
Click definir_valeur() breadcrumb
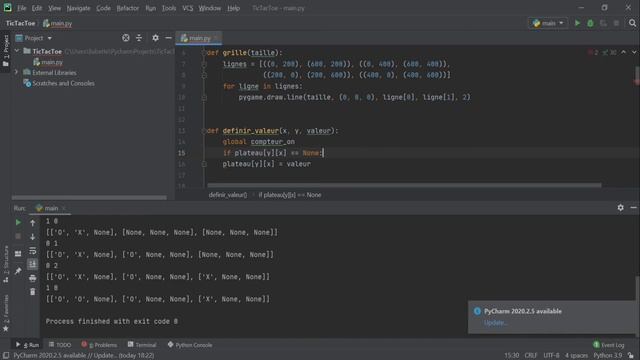click(x=228, y=195)
